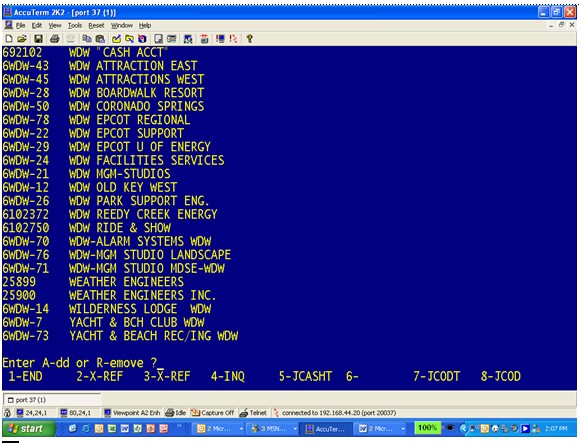Open the Reset menu
The height and width of the screenshot is (444, 581).
[x=96, y=25]
